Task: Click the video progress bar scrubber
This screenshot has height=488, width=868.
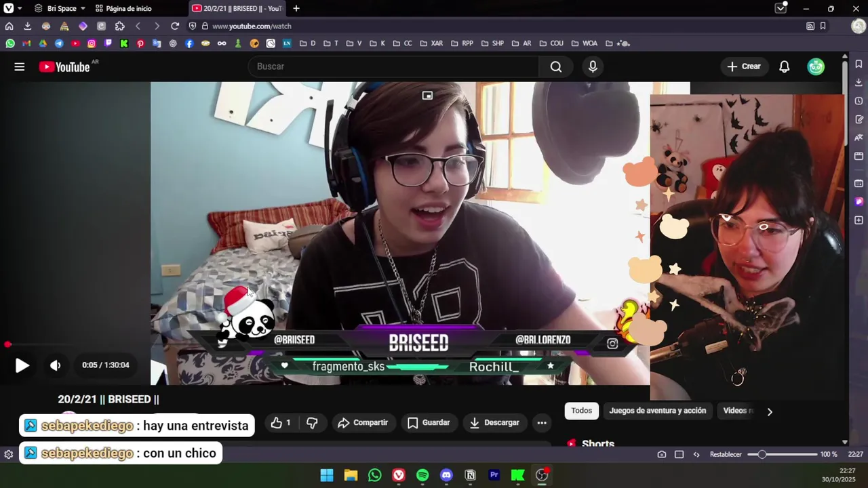Action: coord(7,344)
